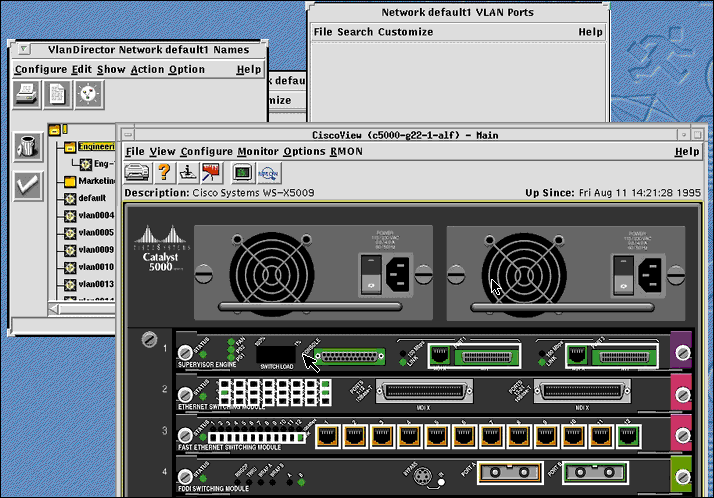Image resolution: width=714 pixels, height=498 pixels.
Task: Open the Edit menu in VlanDirector
Action: point(82,69)
